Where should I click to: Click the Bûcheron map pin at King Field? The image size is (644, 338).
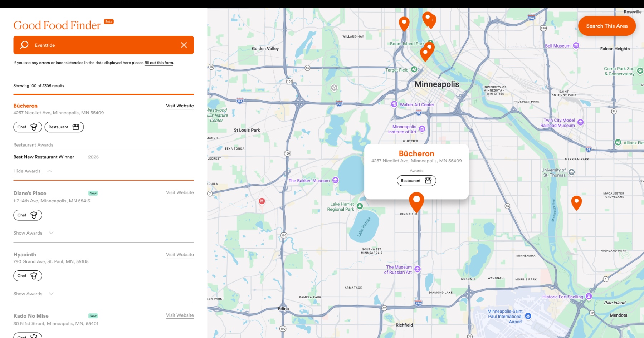(416, 201)
